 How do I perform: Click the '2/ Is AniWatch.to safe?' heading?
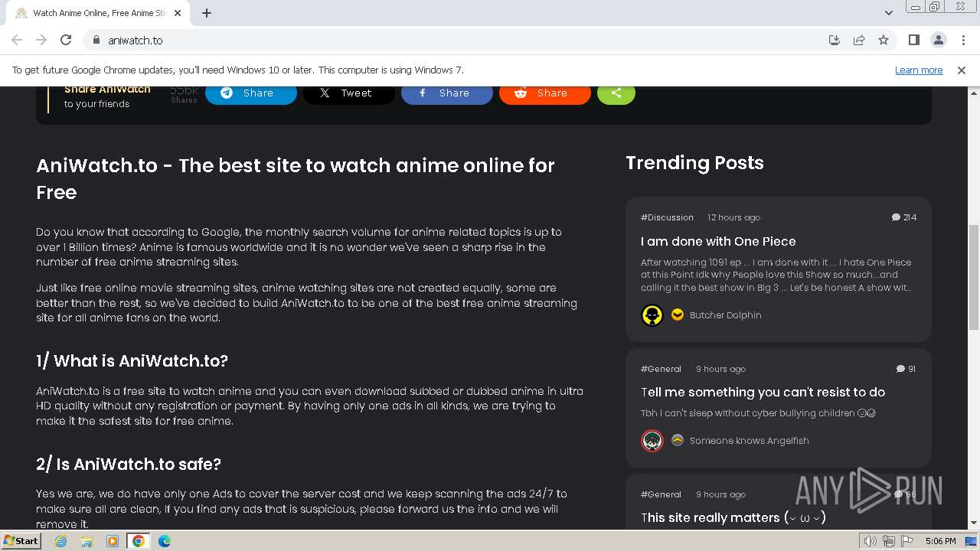click(x=129, y=464)
